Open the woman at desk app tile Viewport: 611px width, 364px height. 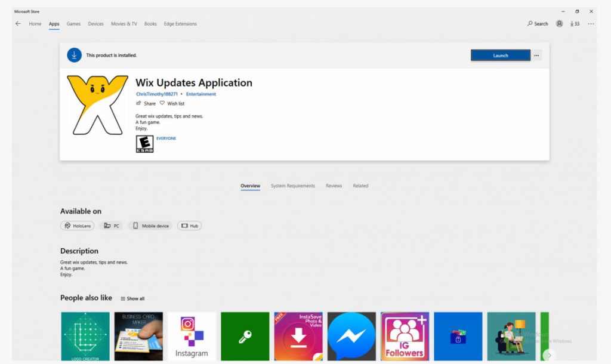[x=511, y=336]
